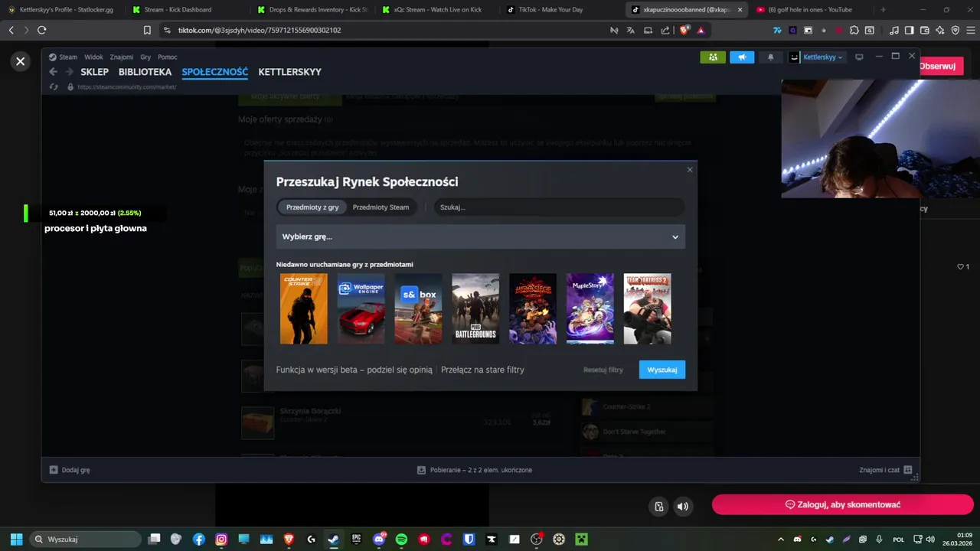Open the Widok menu
Viewport: 980px width, 551px height.
click(x=93, y=57)
